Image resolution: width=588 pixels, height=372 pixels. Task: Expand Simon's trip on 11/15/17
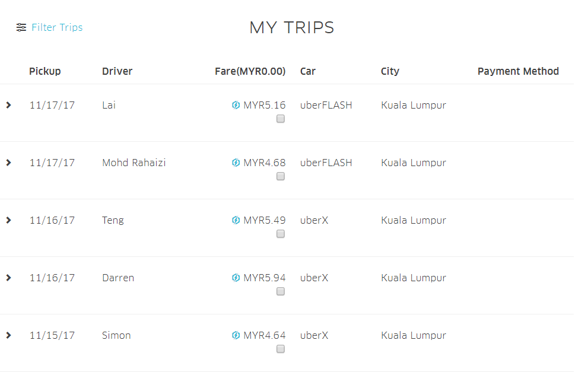point(8,335)
